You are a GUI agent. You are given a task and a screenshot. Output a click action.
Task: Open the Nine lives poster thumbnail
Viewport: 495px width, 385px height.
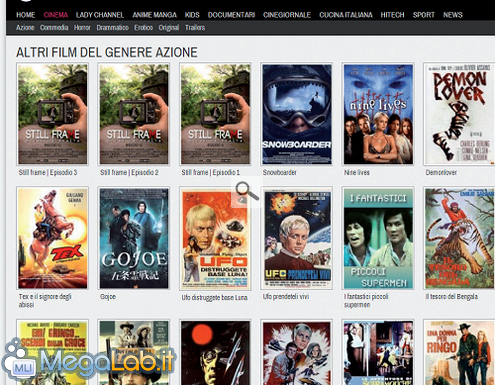[x=378, y=114]
